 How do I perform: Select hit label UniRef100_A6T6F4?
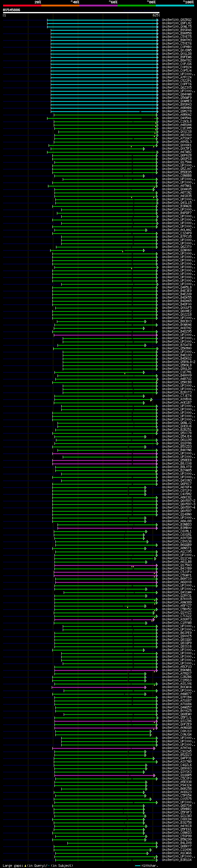[177, 487]
